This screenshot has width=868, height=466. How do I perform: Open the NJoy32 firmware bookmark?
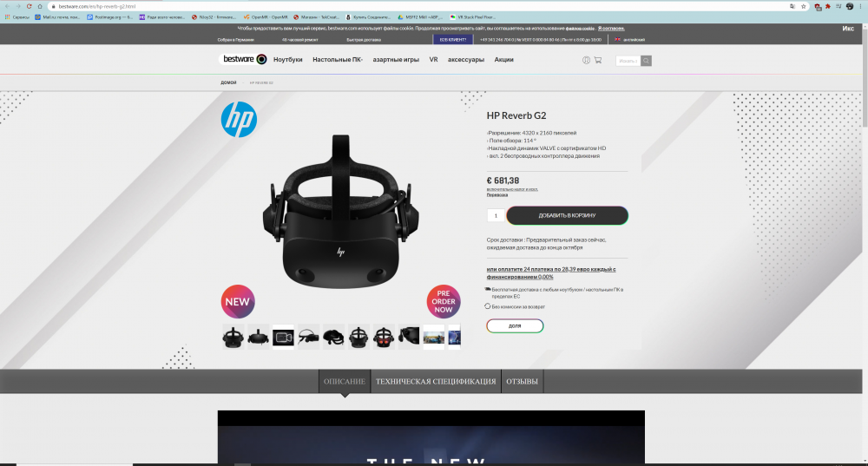tap(214, 17)
